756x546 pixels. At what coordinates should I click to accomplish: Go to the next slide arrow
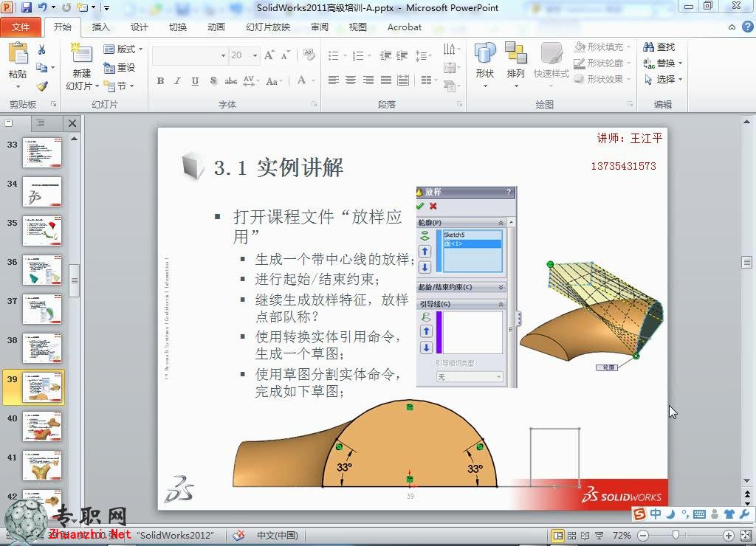[x=747, y=503]
